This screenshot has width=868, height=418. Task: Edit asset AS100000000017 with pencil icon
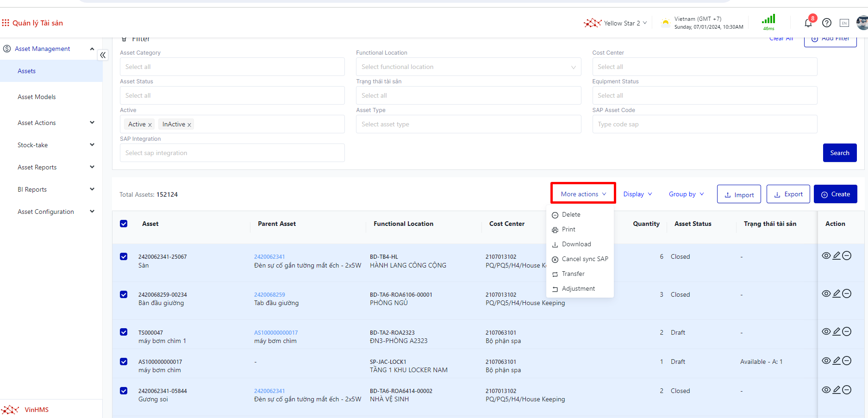click(x=837, y=361)
